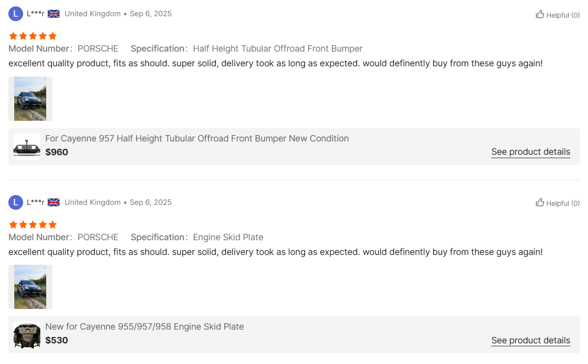Click second reviewer's L avatar icon
The width and height of the screenshot is (588, 364).
pyautogui.click(x=16, y=202)
